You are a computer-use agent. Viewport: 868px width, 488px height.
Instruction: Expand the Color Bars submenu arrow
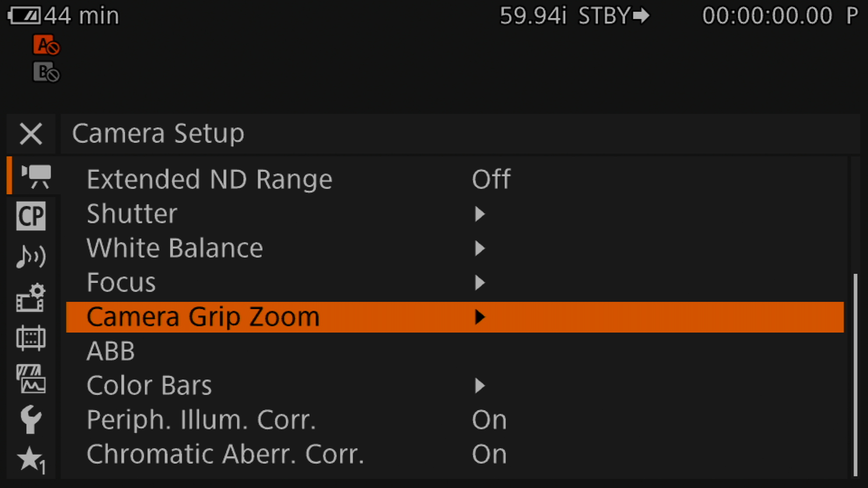(480, 385)
